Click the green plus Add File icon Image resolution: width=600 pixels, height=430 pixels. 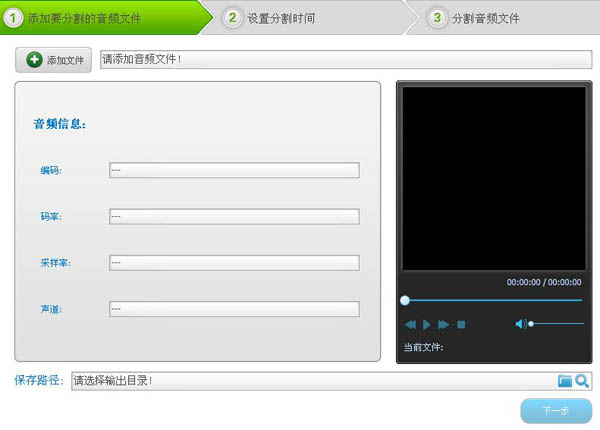[x=34, y=60]
